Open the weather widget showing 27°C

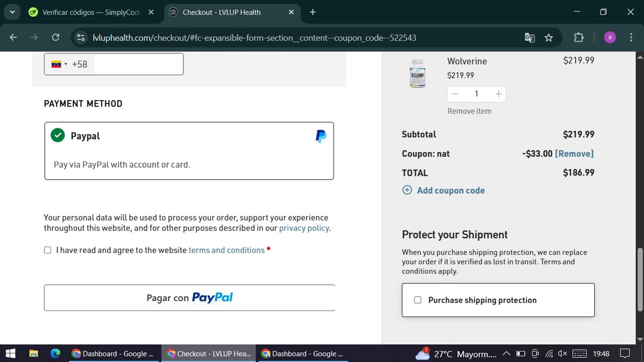coord(456,354)
